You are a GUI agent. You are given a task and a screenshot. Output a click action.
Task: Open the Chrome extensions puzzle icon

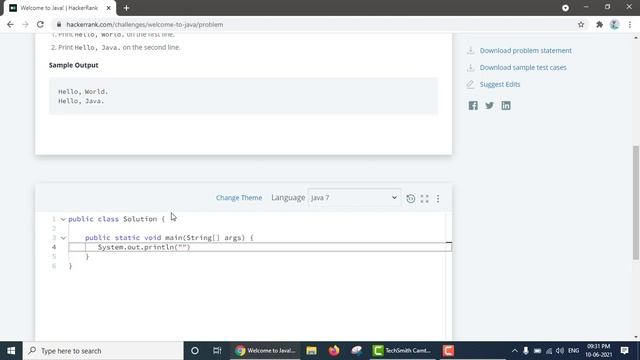(x=599, y=24)
